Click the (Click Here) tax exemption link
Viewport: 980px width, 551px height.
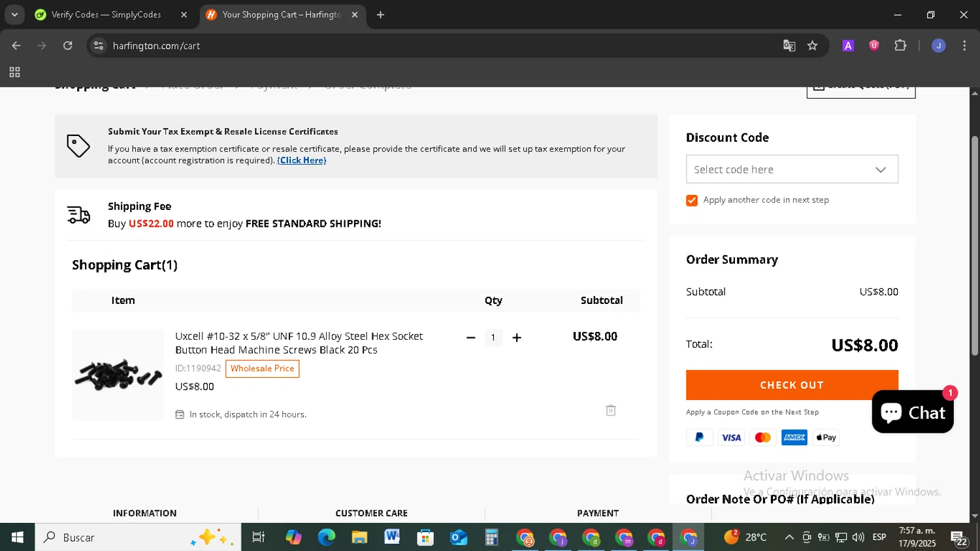click(x=302, y=160)
